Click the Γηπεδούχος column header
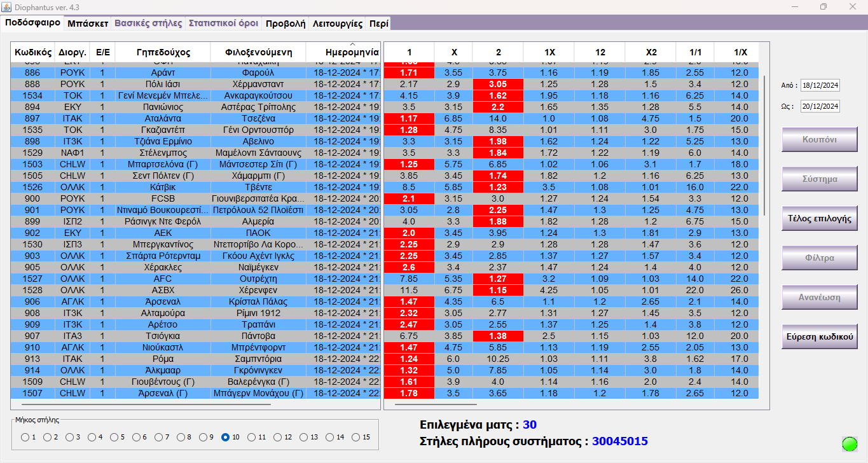The width and height of the screenshot is (868, 463). tap(163, 52)
